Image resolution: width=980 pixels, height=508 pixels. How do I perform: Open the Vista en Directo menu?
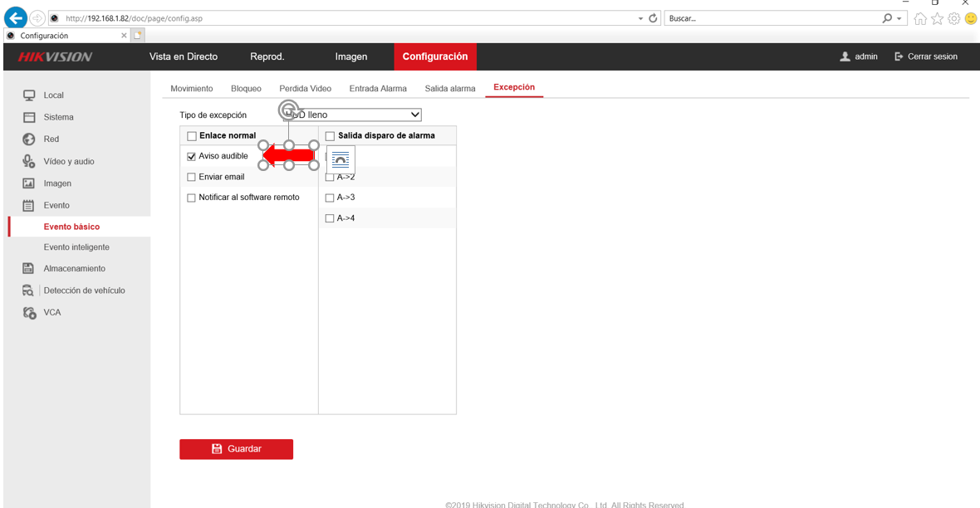pyautogui.click(x=183, y=56)
